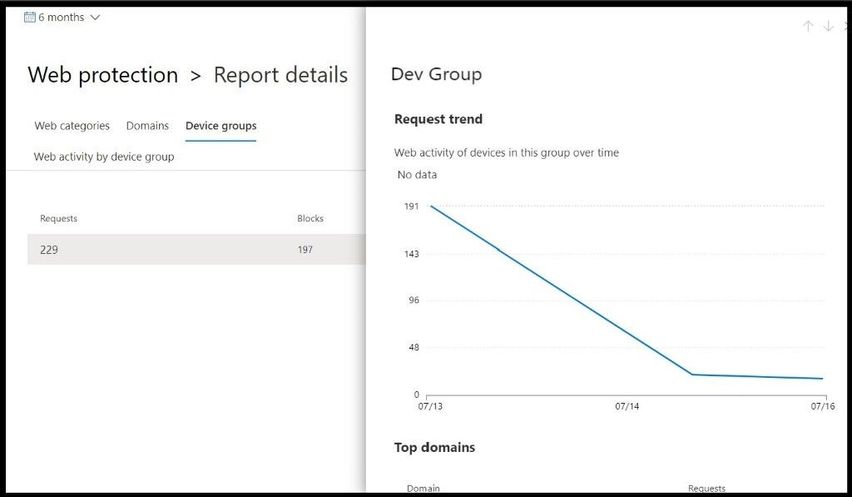This screenshot has height=497, width=852.
Task: Open the Web categories tab
Action: [x=72, y=125]
